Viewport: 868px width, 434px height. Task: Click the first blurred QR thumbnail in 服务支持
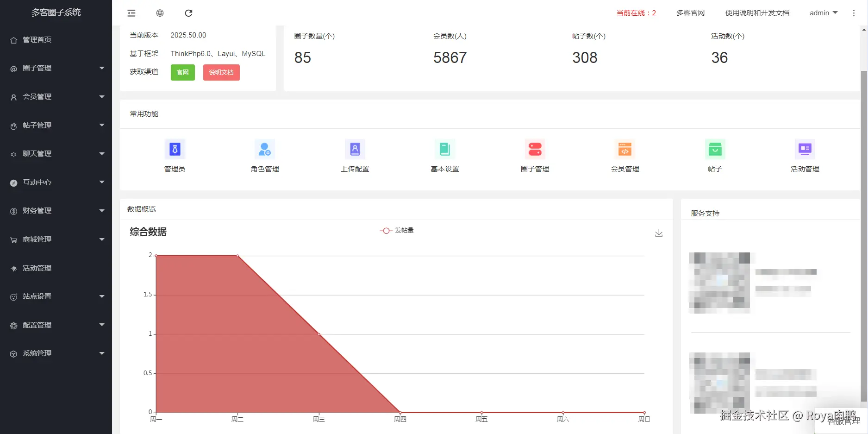point(719,283)
